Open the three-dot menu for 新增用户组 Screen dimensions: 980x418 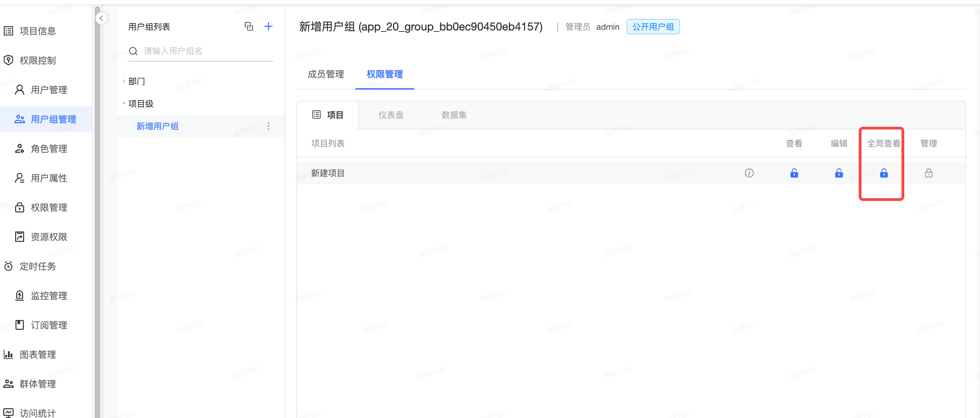tap(268, 126)
